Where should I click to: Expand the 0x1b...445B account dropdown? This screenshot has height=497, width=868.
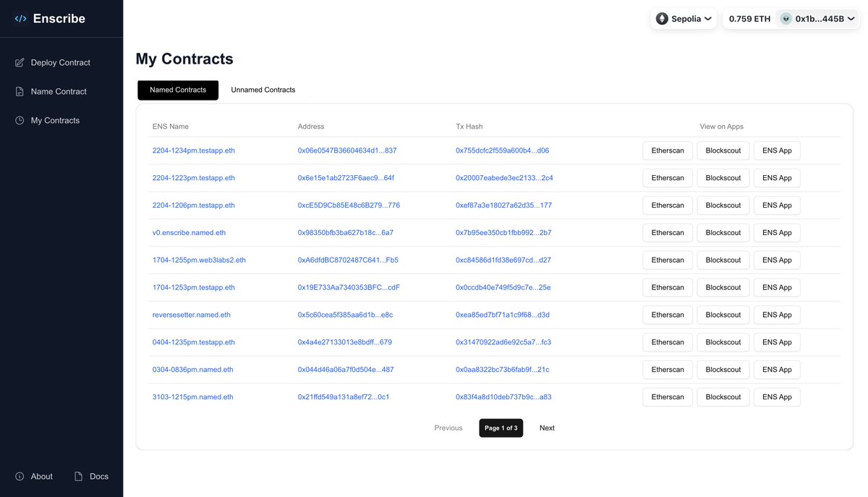[x=817, y=19]
